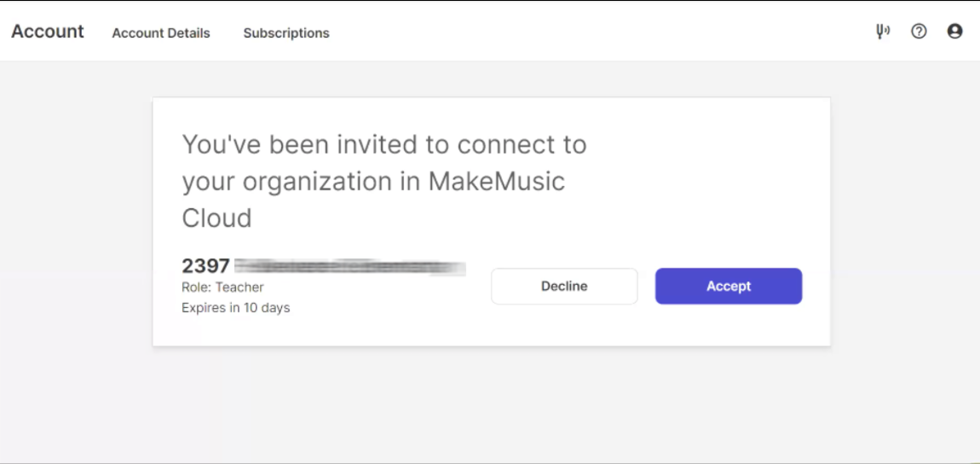The image size is (980, 464).
Task: Click the "You've been invited to connect" line
Action: 384,145
